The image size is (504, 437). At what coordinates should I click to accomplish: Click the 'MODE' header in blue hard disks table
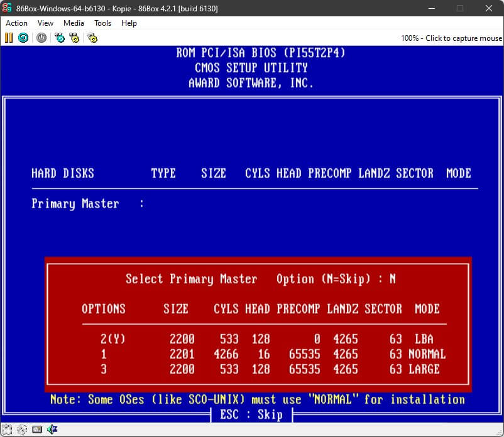(459, 173)
